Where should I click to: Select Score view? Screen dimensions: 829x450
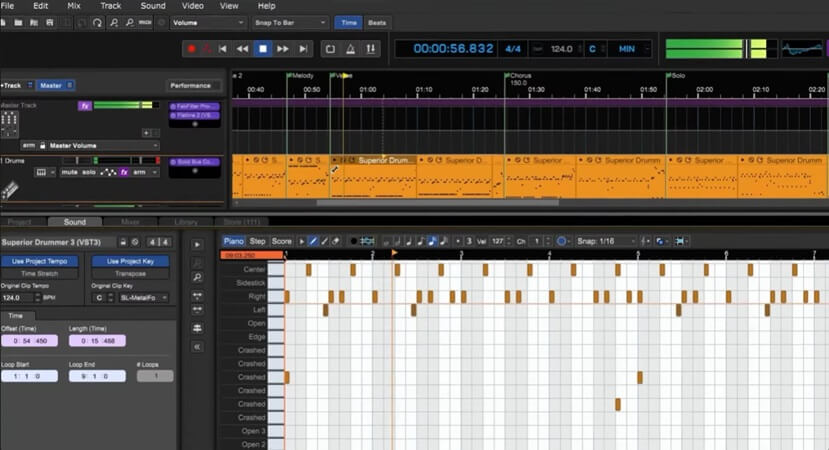click(x=282, y=241)
